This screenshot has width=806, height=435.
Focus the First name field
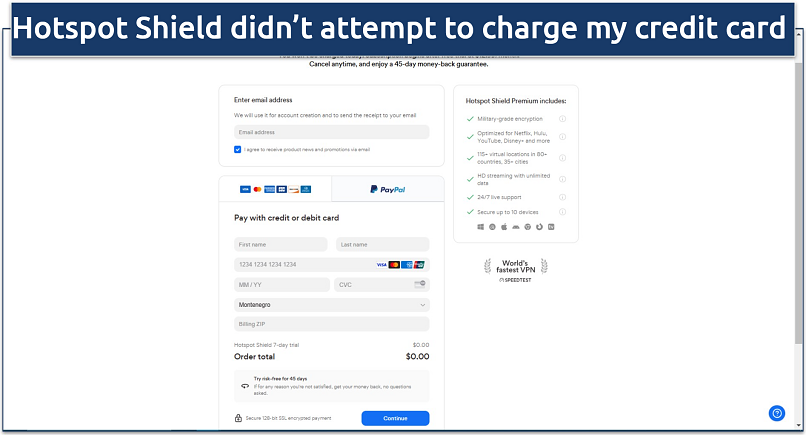coord(280,244)
